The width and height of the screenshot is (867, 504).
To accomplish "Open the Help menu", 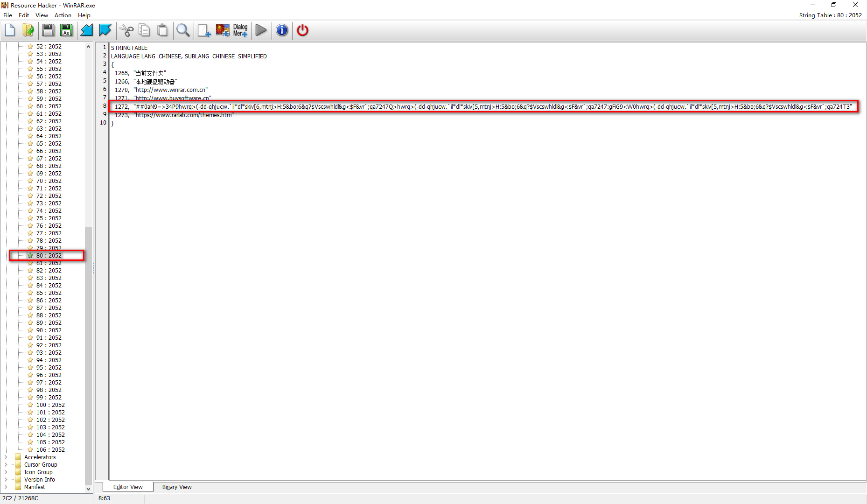I will click(x=84, y=15).
